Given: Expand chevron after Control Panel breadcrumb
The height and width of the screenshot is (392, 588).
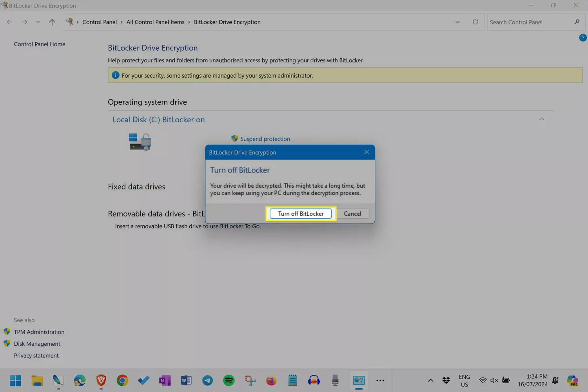Looking at the screenshot, I should click(x=122, y=22).
